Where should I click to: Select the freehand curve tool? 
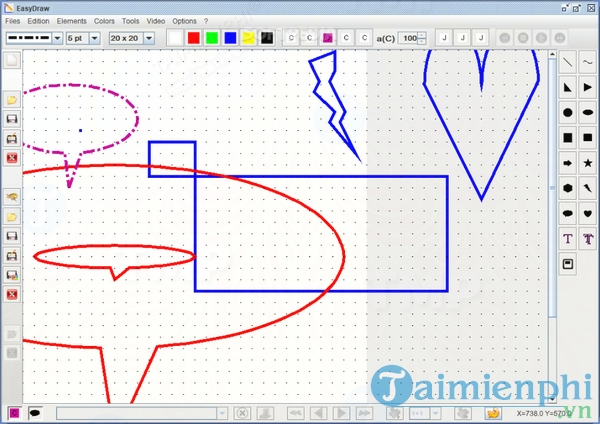click(588, 62)
